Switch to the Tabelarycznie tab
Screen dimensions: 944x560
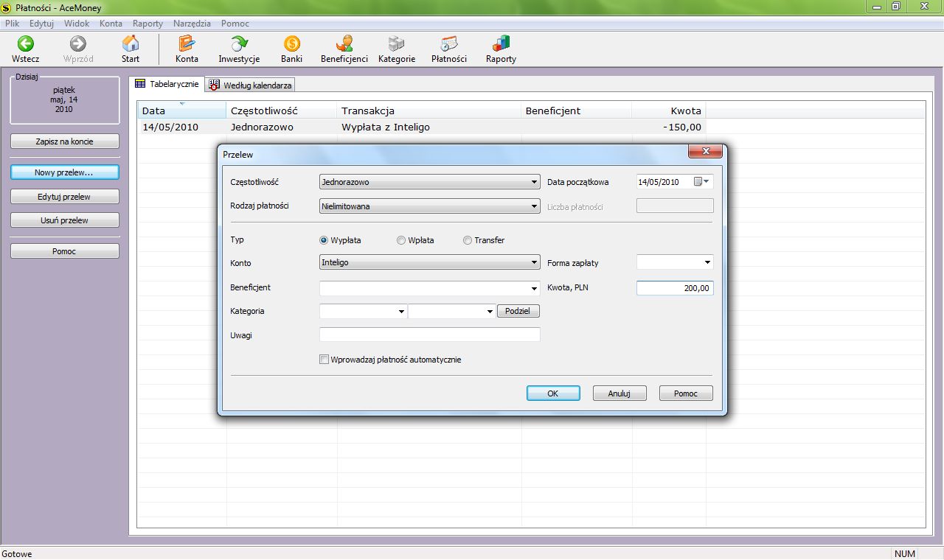pyautogui.click(x=167, y=84)
